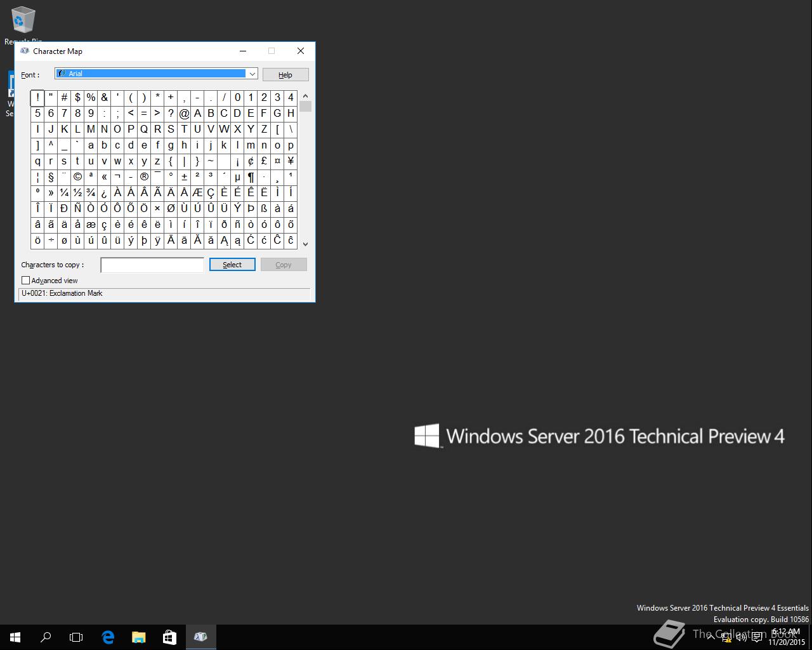Select the Ñ character
This screenshot has width=812, height=650.
pos(77,208)
